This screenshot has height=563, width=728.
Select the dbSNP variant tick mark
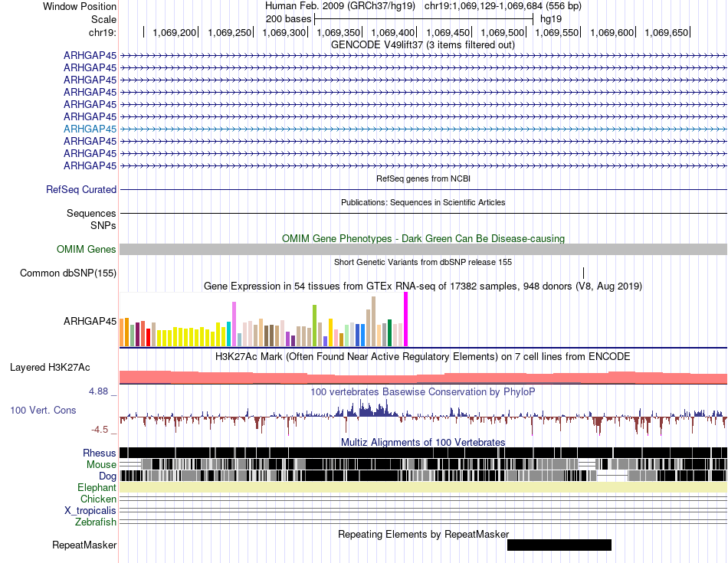point(584,273)
